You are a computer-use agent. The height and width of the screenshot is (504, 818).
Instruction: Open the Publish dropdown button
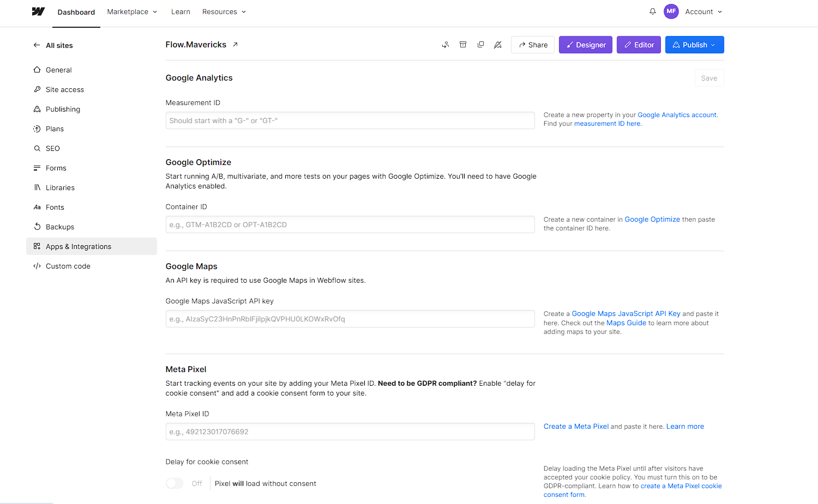coord(694,45)
